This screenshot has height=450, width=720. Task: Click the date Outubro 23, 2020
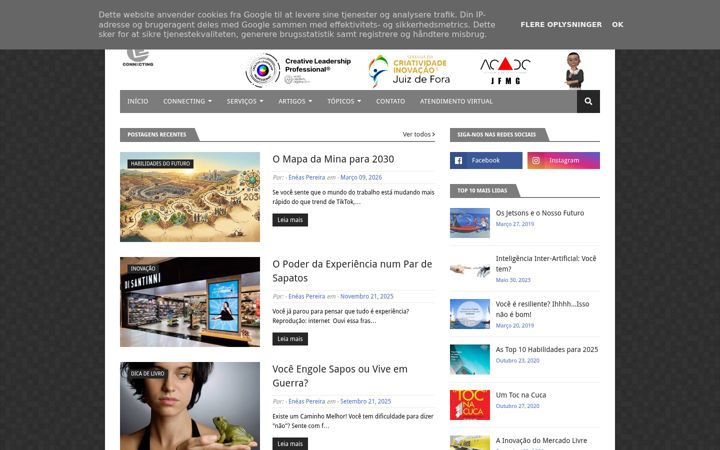(518, 360)
